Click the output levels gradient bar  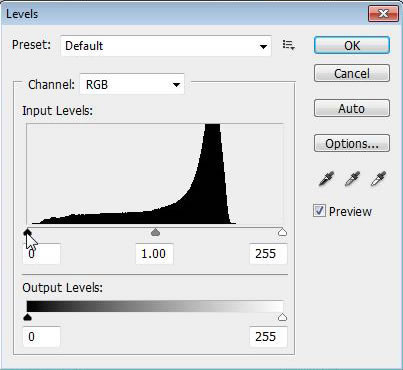click(155, 306)
